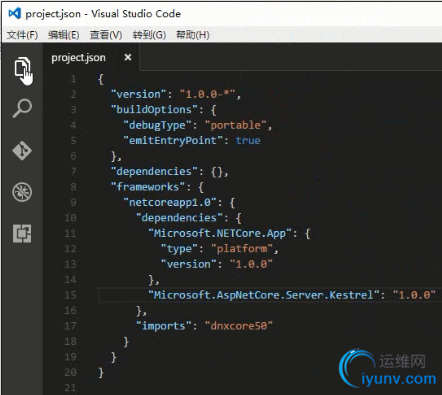Click line number 12 in the gutter

[x=70, y=249]
